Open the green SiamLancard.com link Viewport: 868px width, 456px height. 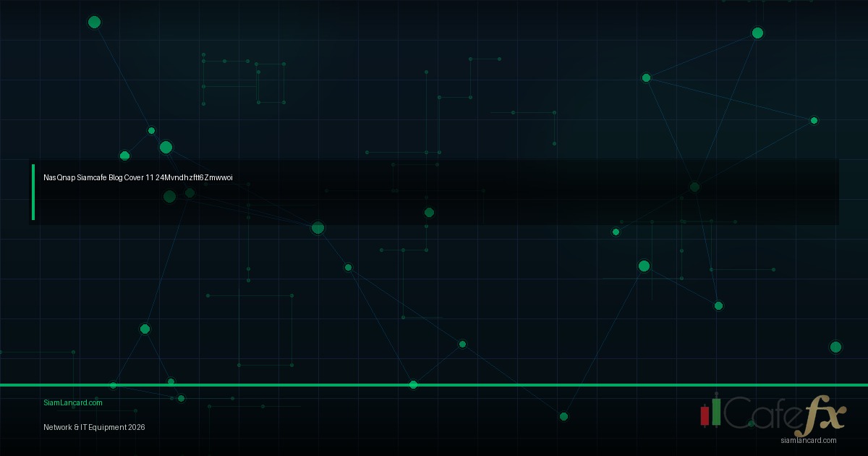pyautogui.click(x=73, y=402)
